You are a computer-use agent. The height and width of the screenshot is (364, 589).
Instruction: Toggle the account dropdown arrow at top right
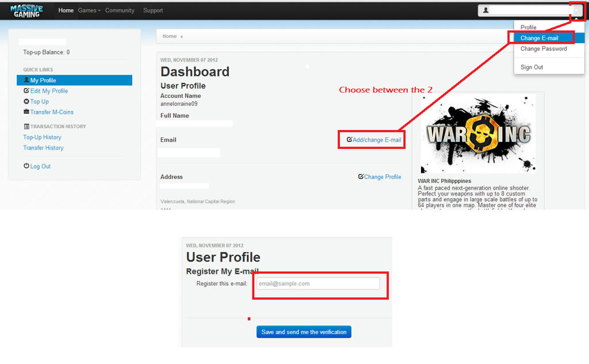pos(577,10)
